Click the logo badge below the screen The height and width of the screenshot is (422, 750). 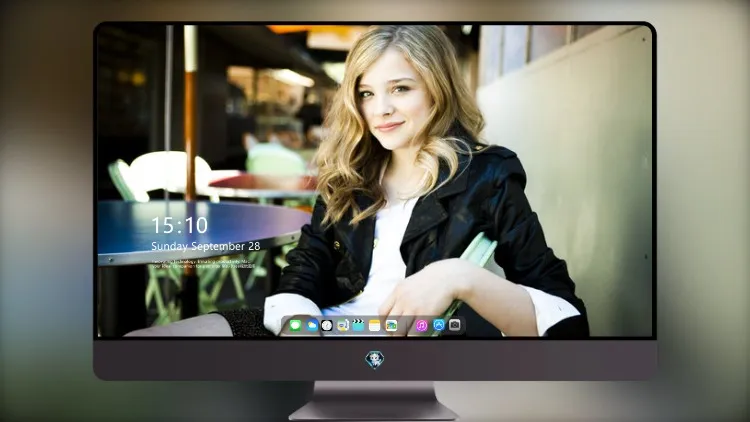[x=375, y=360]
